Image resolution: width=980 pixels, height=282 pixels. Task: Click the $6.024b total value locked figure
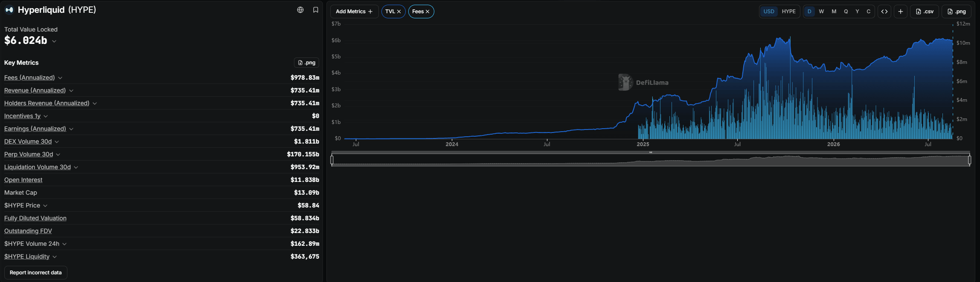[26, 40]
